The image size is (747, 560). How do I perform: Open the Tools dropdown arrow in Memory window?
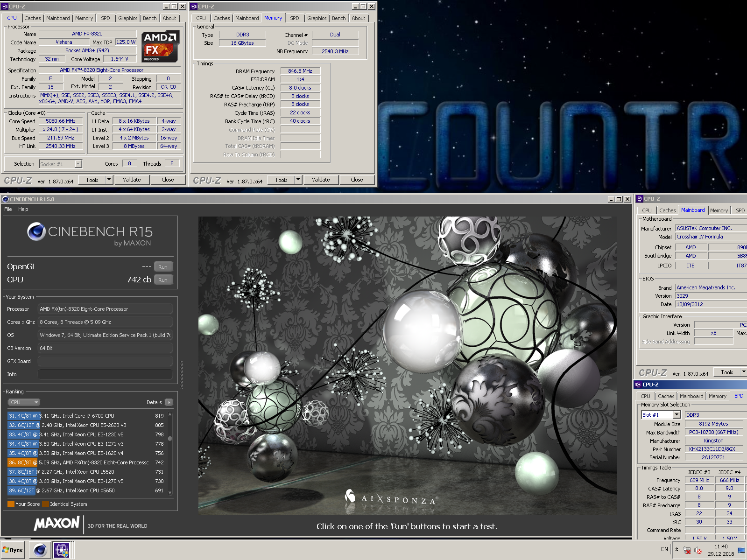(x=298, y=180)
